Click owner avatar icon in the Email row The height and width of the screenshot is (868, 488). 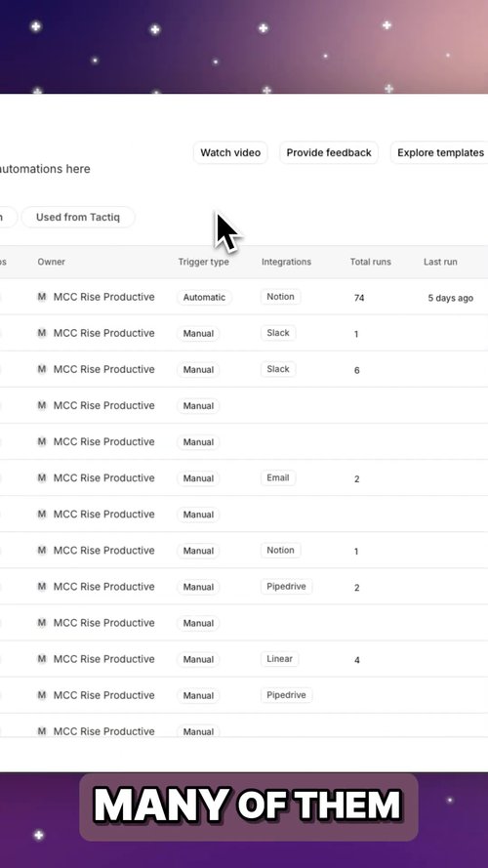(42, 477)
